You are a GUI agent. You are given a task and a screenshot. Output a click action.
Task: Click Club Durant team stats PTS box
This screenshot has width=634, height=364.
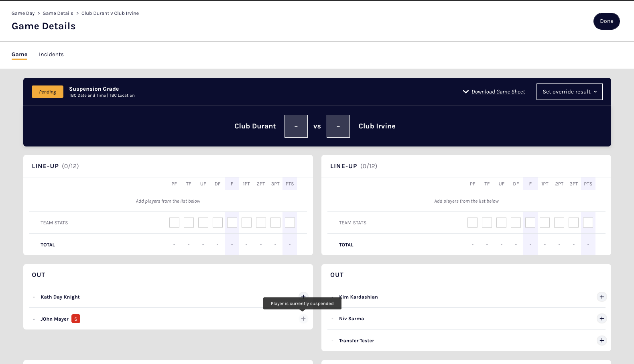(x=290, y=223)
